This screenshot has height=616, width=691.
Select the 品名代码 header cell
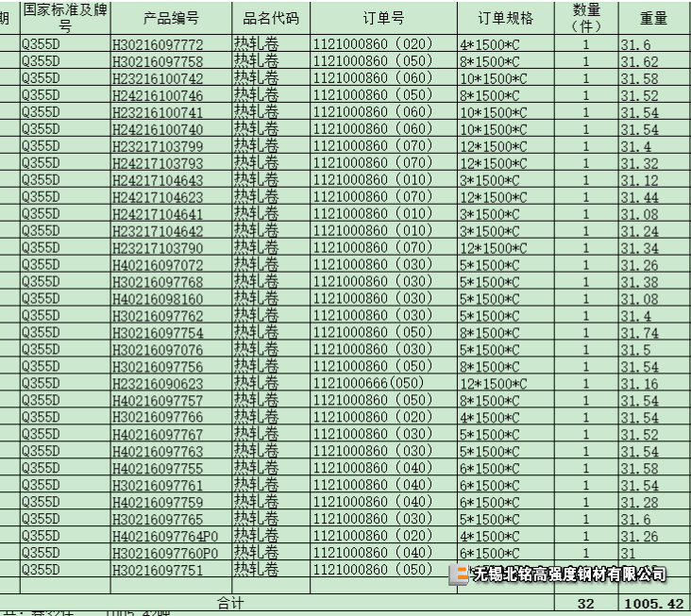[270, 18]
